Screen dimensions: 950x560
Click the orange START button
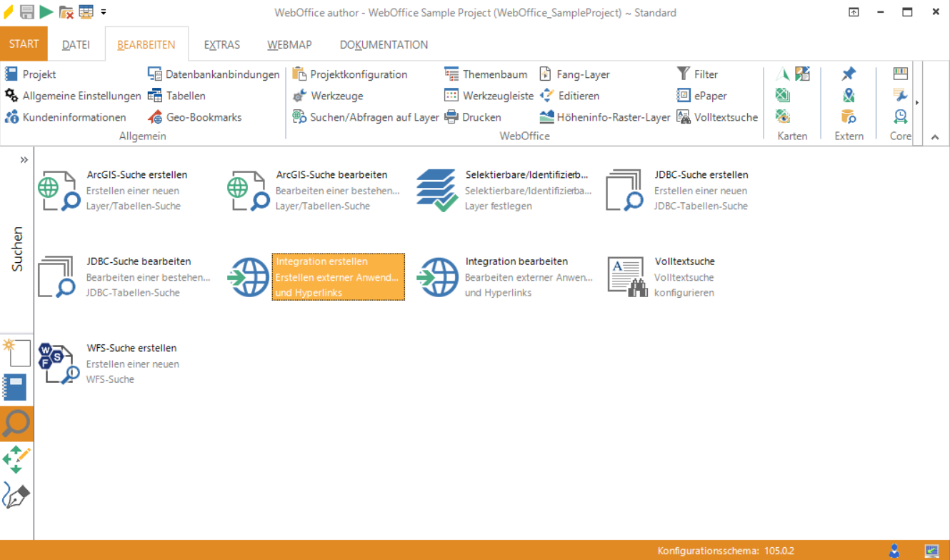pyautogui.click(x=24, y=44)
